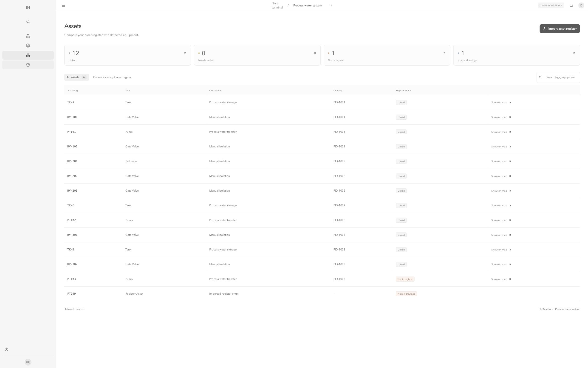Image resolution: width=588 pixels, height=368 pixels.
Task: Open the DE user avatar
Action: [x=28, y=362]
